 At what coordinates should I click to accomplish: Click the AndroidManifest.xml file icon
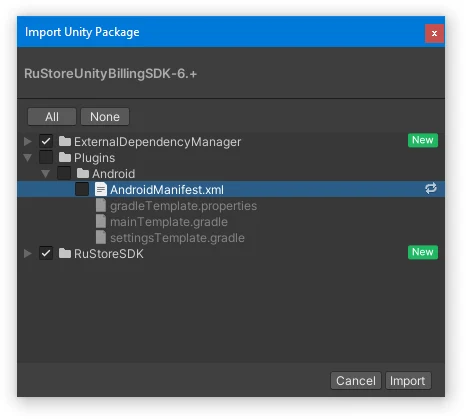pyautogui.click(x=101, y=189)
